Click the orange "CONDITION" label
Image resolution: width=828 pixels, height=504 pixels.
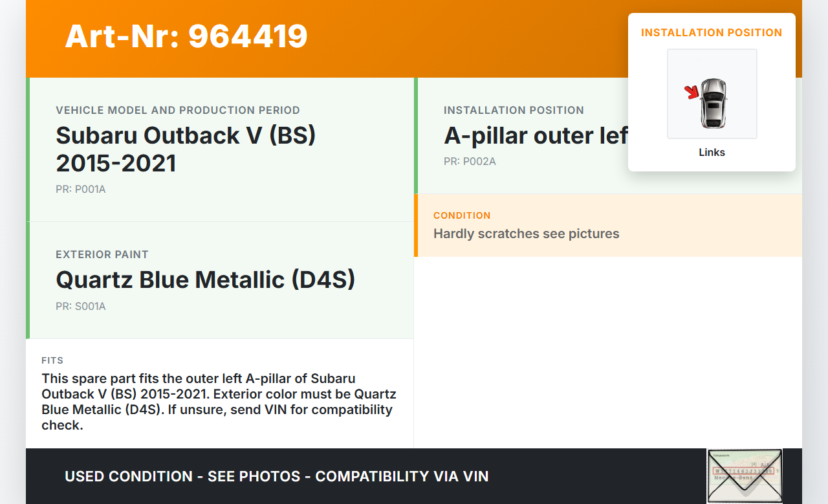[462, 215]
